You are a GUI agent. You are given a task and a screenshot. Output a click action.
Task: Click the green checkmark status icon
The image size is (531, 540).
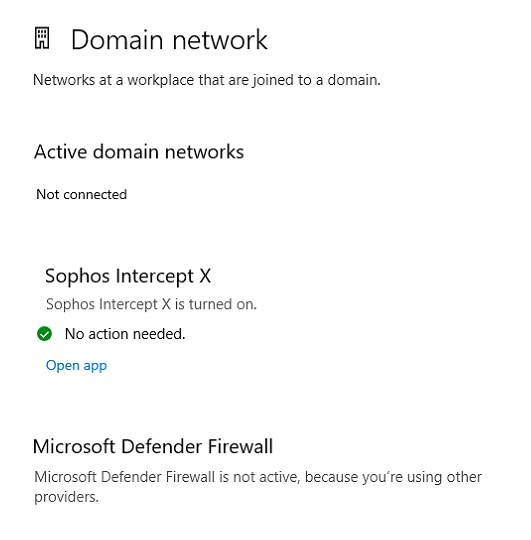(x=44, y=334)
